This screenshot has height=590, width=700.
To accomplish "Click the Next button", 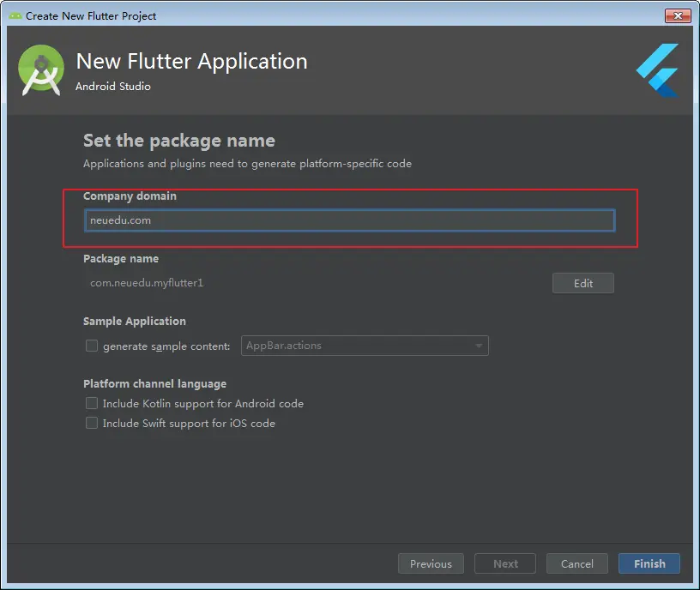I will point(504,563).
